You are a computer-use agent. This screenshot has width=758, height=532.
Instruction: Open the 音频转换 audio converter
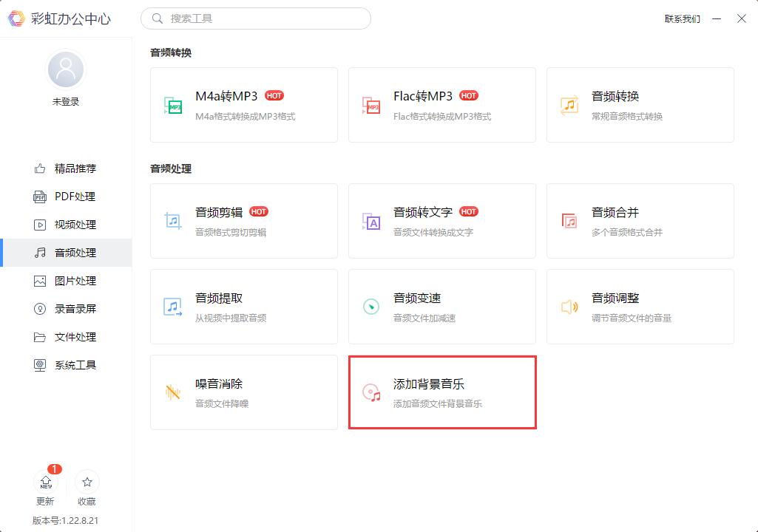(x=640, y=103)
